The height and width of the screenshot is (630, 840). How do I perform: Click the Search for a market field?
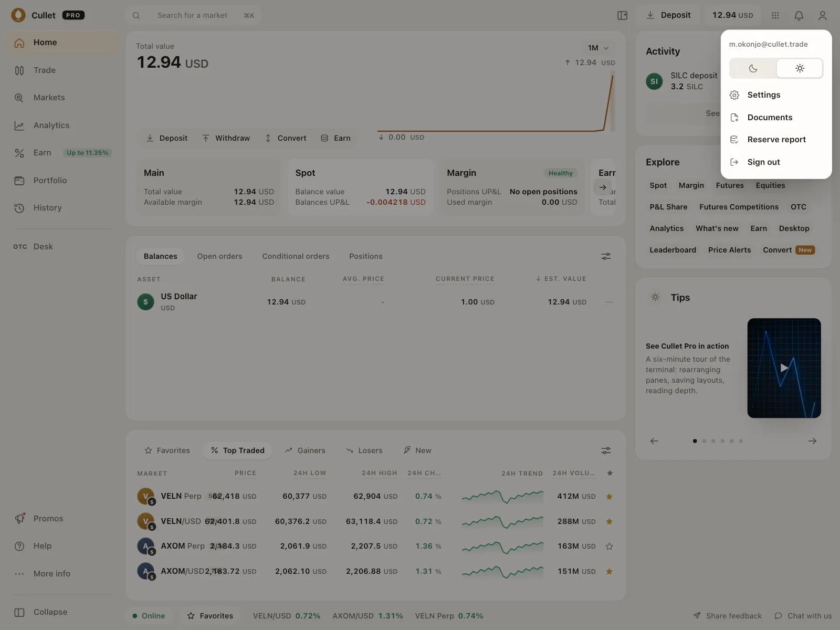[193, 15]
